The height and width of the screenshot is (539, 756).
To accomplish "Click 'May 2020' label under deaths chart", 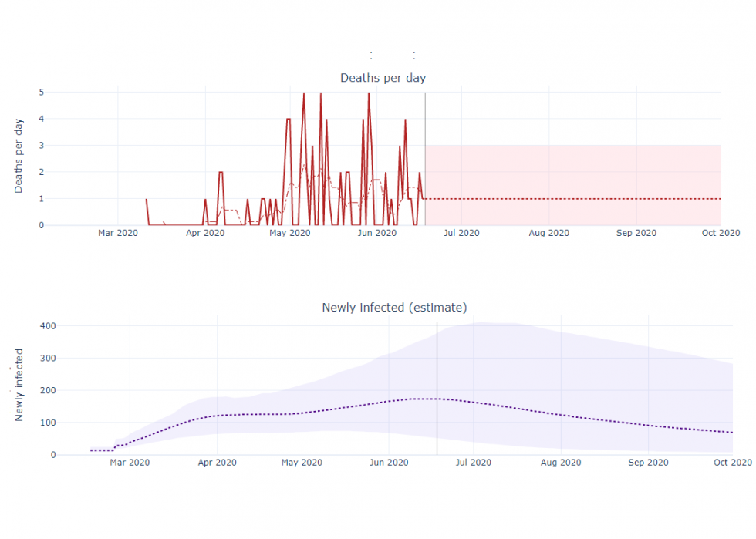I will pos(290,233).
